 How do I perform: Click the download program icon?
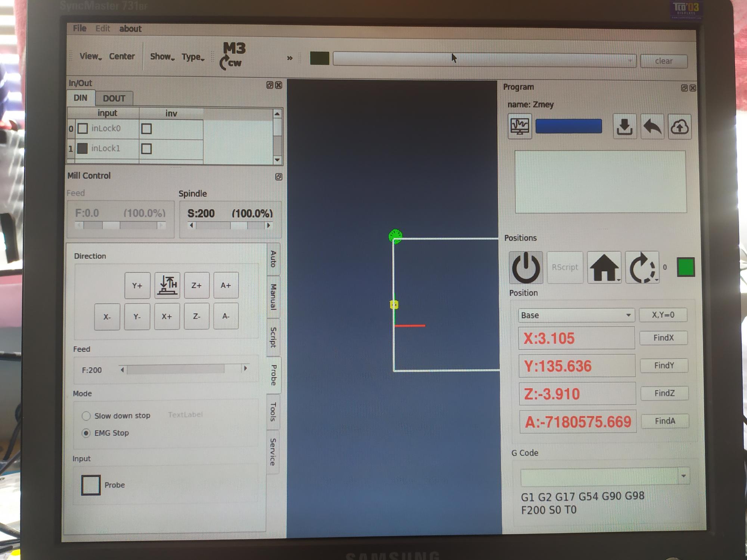point(624,127)
